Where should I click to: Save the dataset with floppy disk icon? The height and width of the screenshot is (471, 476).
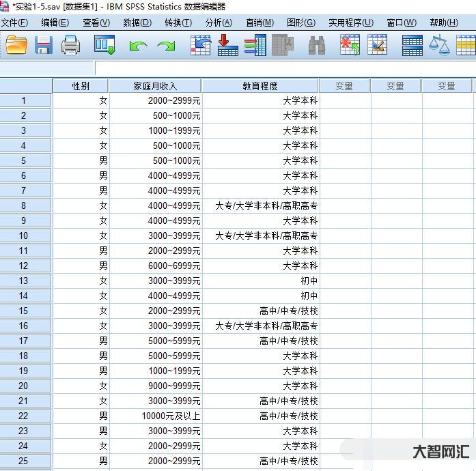[44, 46]
